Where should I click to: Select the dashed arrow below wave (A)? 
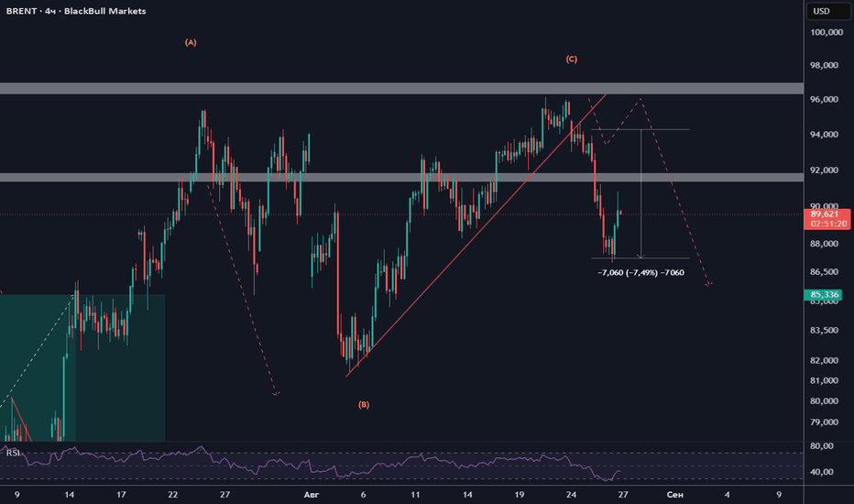pyautogui.click(x=243, y=290)
